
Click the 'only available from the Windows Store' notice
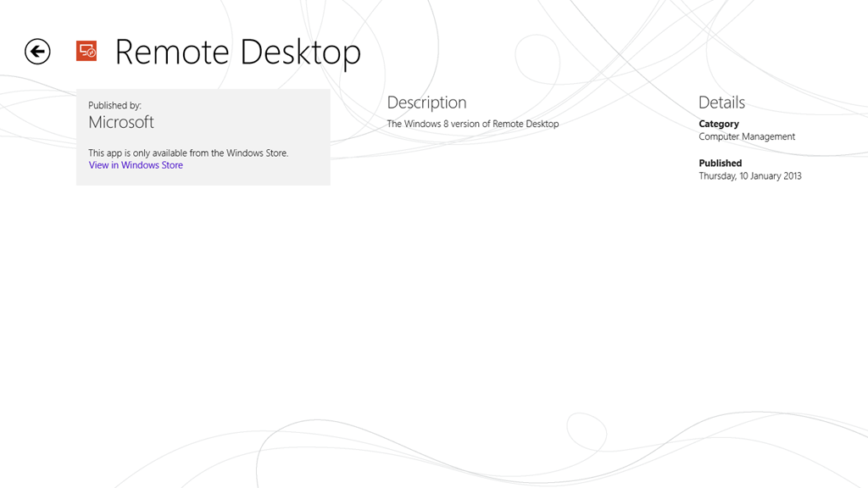[188, 153]
